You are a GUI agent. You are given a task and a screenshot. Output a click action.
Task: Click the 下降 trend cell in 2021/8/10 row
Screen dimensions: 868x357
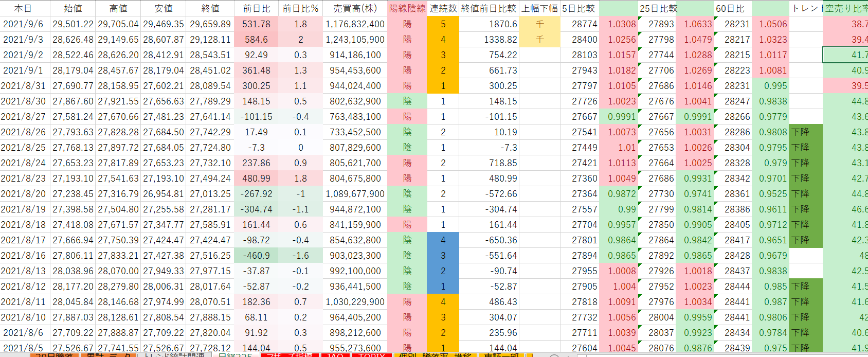click(806, 317)
